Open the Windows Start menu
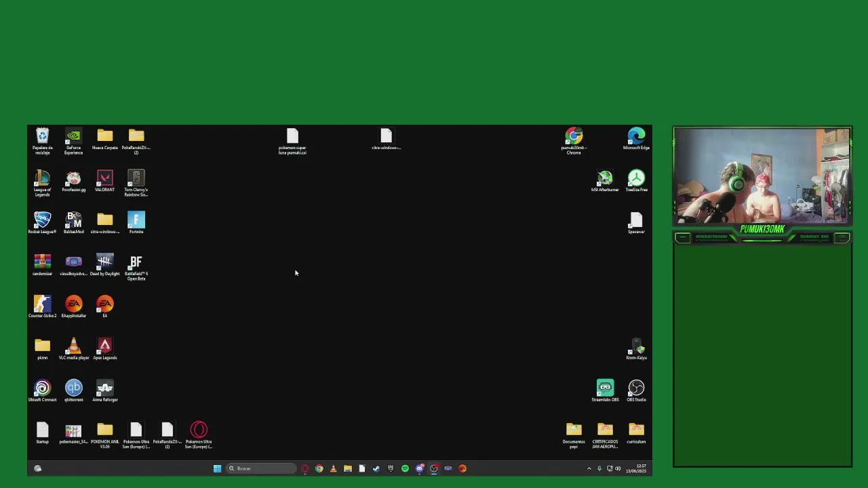Screen dimensions: 868x488 click(x=217, y=468)
